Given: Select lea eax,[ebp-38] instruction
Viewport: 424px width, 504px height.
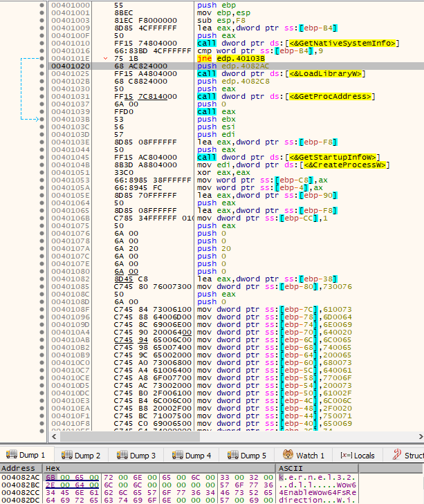Looking at the screenshot, I should click(x=267, y=279).
